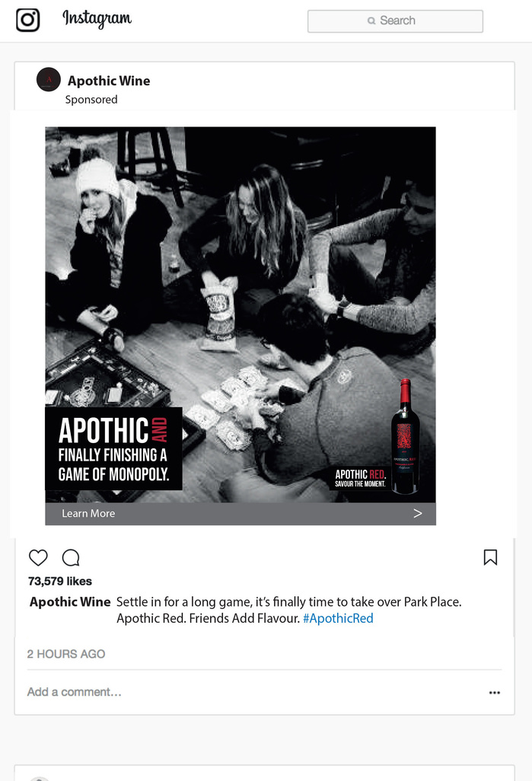This screenshot has height=781, width=532.
Task: View the 73,579 likes list
Action: pos(60,582)
